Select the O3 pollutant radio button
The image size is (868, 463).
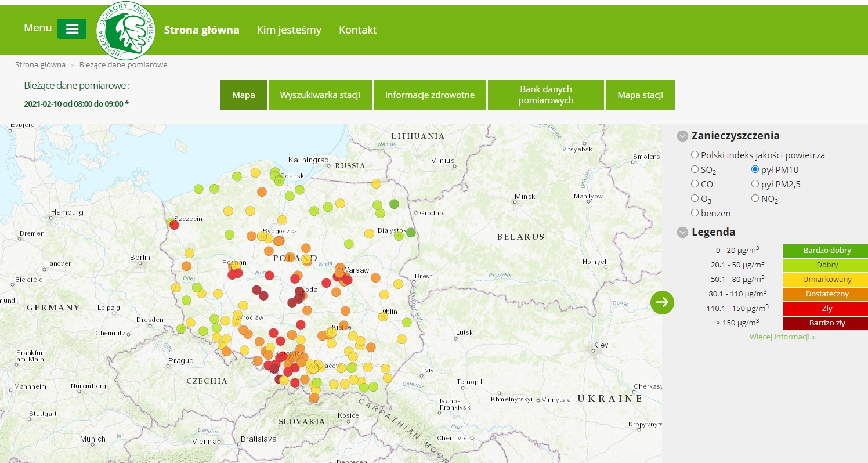point(695,198)
